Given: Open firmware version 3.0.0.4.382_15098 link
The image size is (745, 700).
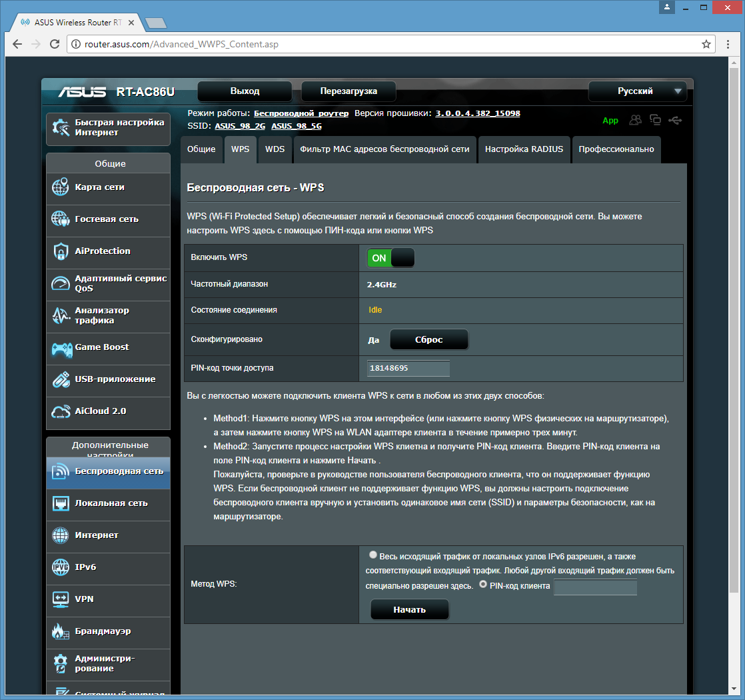Looking at the screenshot, I should pyautogui.click(x=478, y=113).
